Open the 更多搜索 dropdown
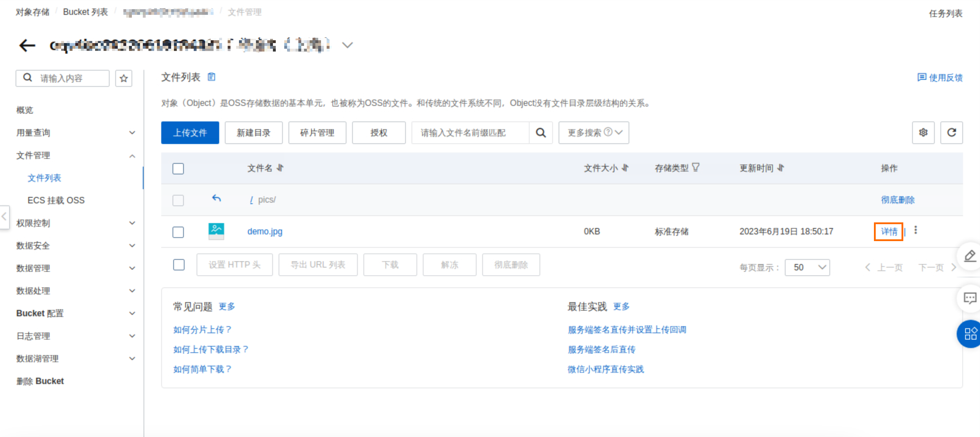 [593, 133]
